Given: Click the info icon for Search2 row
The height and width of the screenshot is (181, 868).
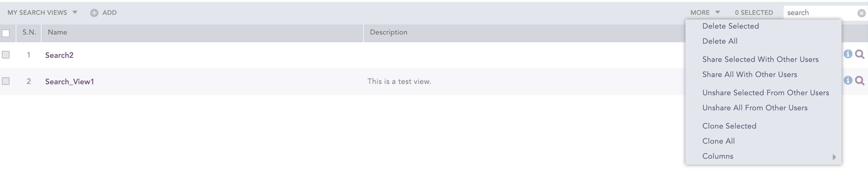Looking at the screenshot, I should point(848,54).
